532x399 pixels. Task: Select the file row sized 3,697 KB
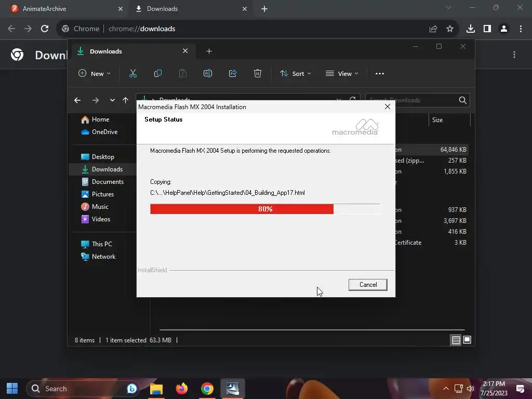click(432, 220)
